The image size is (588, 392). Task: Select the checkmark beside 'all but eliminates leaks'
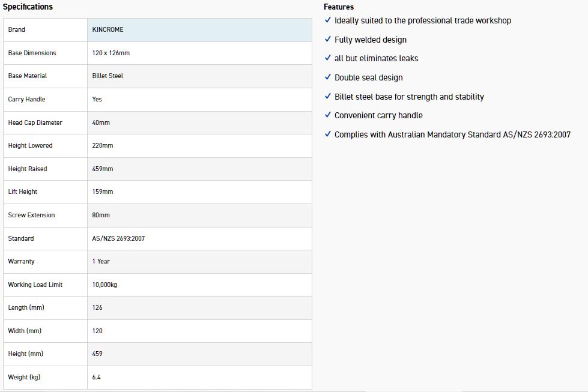327,58
